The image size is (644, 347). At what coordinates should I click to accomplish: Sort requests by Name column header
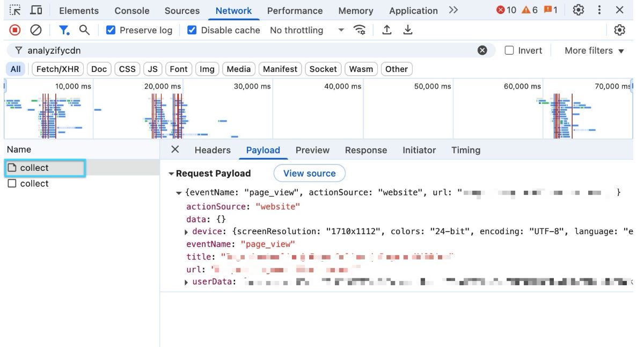(x=82, y=150)
